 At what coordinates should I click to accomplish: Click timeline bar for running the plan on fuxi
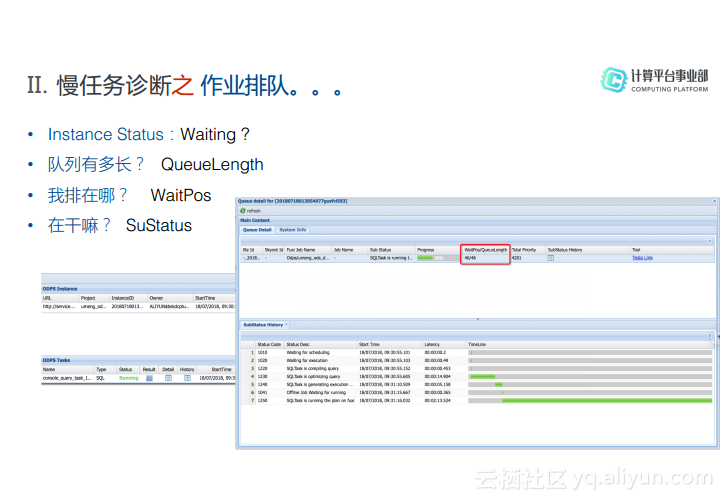click(x=607, y=400)
